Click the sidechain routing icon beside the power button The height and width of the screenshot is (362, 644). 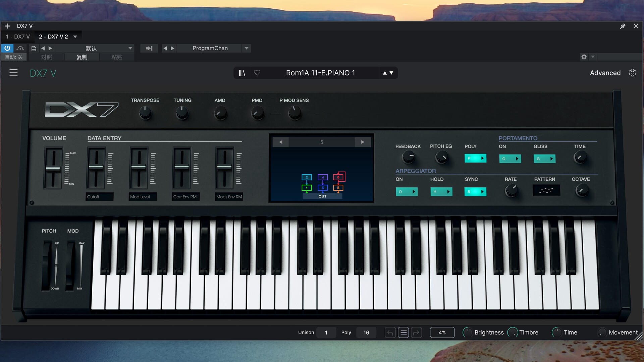pos(20,48)
